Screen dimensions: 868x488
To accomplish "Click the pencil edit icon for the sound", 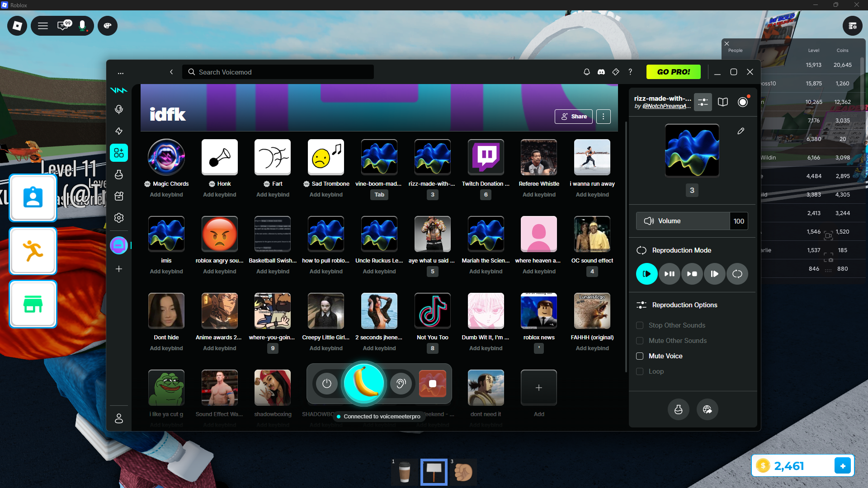I will 741,131.
